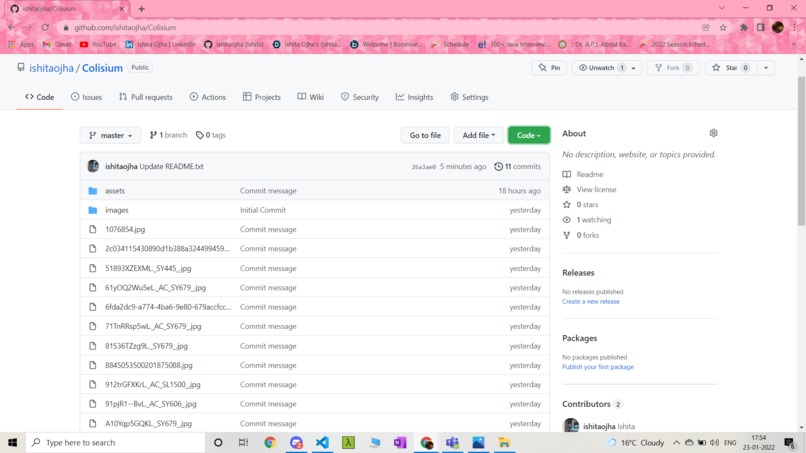The width and height of the screenshot is (806, 453).
Task: Show hidden system tray icons
Action: point(676,442)
